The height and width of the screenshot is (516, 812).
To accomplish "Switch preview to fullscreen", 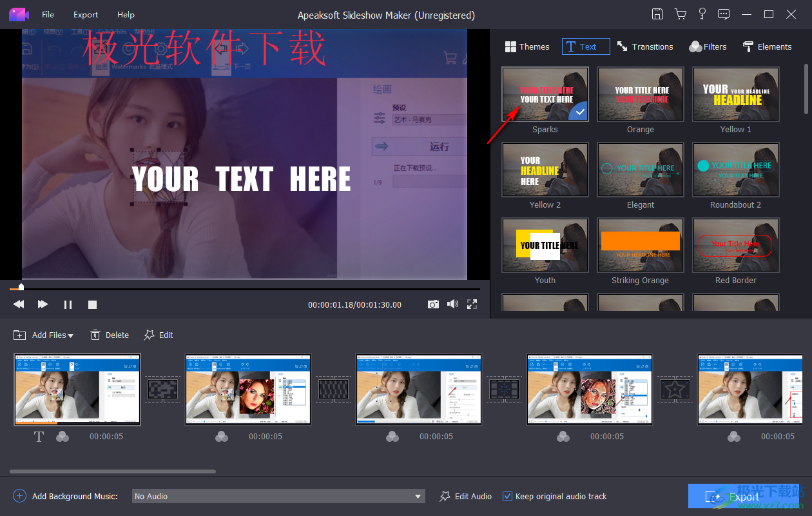I will tap(472, 304).
